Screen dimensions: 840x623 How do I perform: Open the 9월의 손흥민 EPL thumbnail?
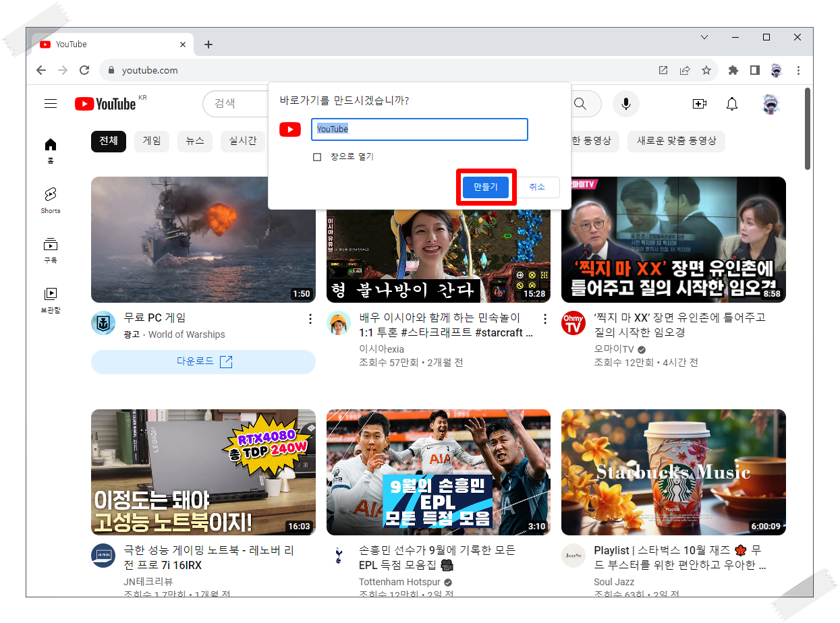pyautogui.click(x=439, y=472)
